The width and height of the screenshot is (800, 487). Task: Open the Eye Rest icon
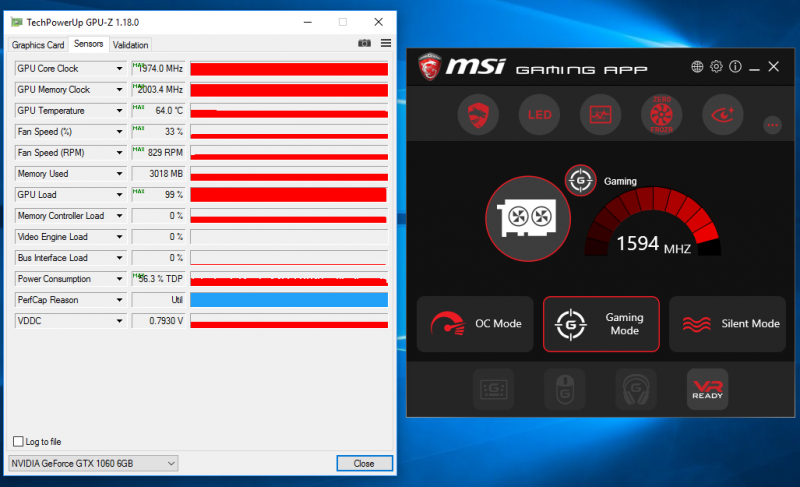722,115
